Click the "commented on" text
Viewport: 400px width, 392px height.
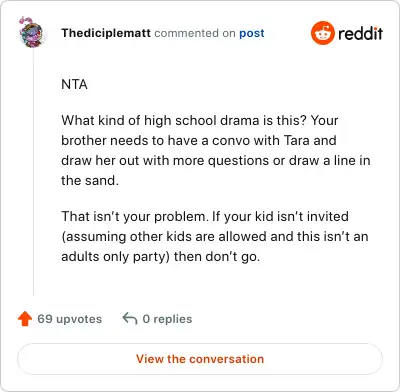[x=195, y=33]
